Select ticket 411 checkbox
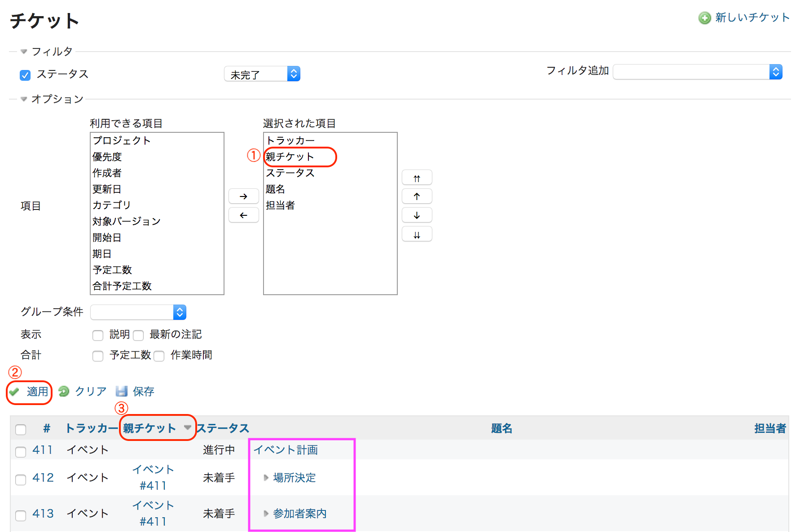The height and width of the screenshot is (532, 800). pos(21,452)
